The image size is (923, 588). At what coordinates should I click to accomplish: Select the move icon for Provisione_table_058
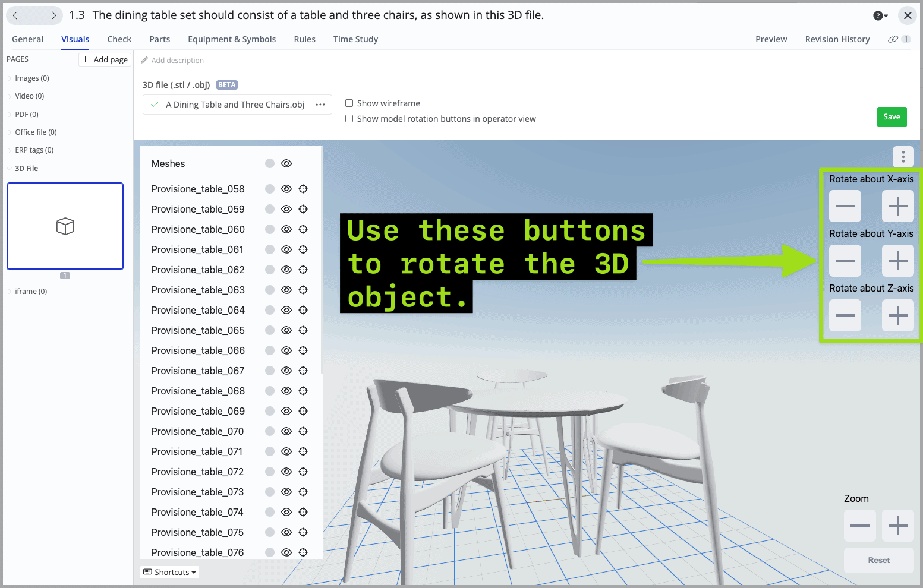303,188
